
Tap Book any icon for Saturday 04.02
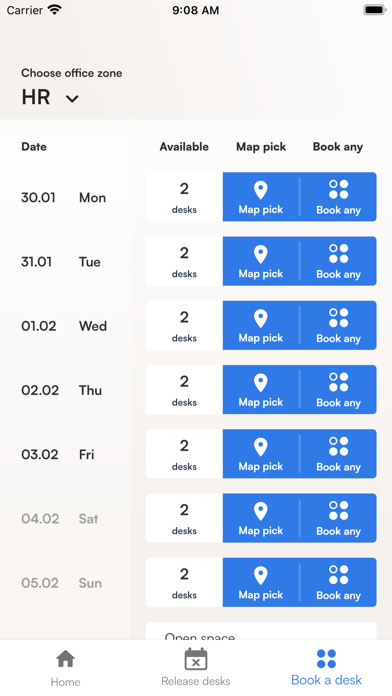tap(338, 510)
